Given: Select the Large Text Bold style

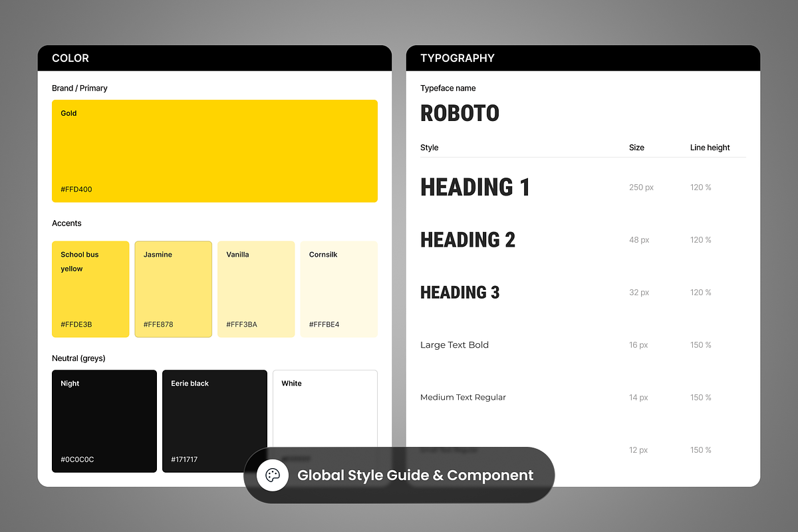Looking at the screenshot, I should pyautogui.click(x=454, y=344).
